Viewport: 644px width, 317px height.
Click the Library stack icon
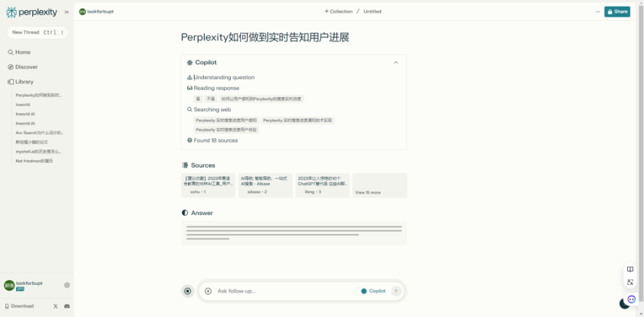(11, 82)
